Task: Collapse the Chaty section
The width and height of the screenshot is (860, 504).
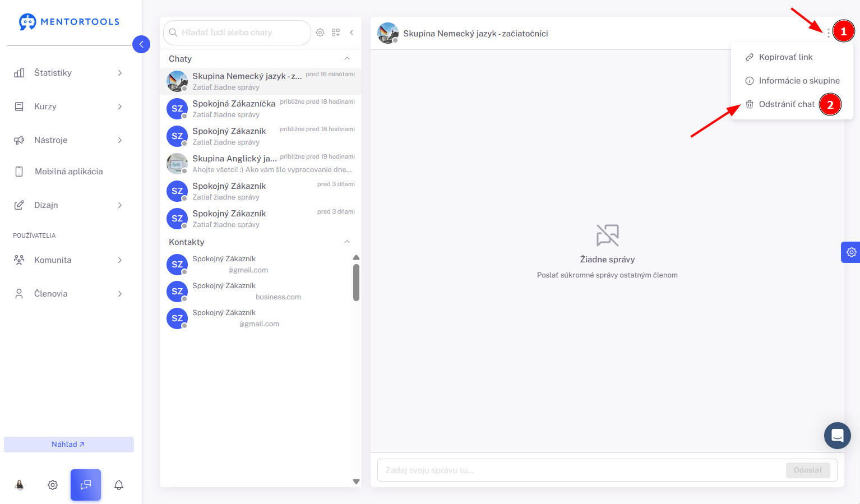Action: tap(347, 58)
